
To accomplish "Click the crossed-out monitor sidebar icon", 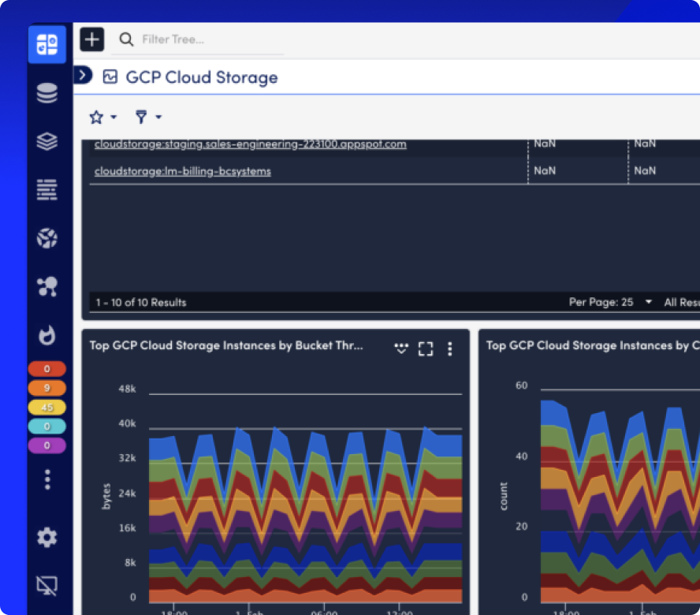I will pos(47,586).
